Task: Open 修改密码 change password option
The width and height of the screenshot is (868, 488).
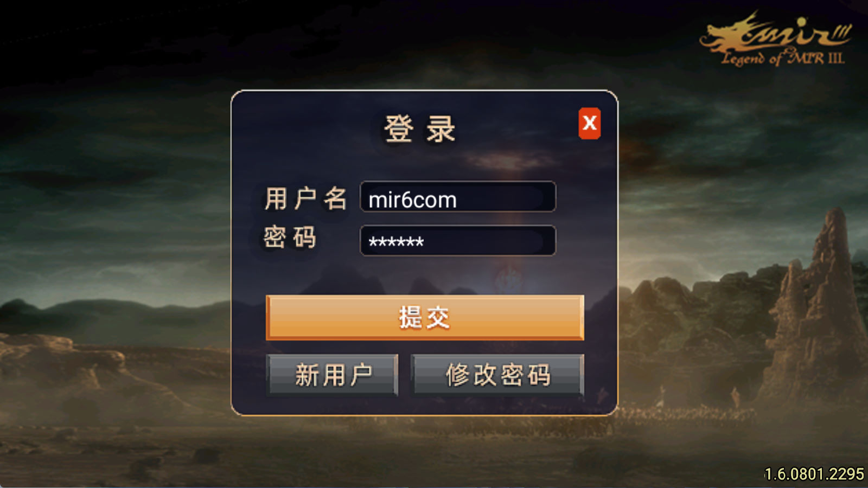Action: [x=497, y=375]
